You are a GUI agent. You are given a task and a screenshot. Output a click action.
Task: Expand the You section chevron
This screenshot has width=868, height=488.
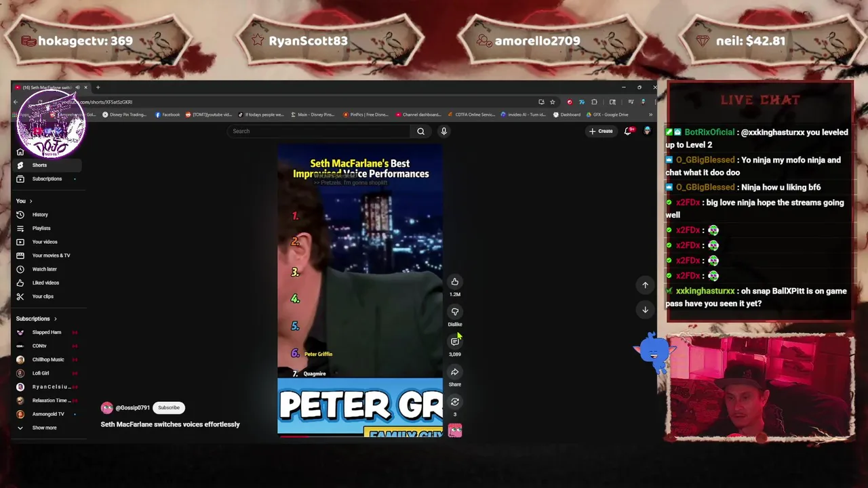click(31, 201)
